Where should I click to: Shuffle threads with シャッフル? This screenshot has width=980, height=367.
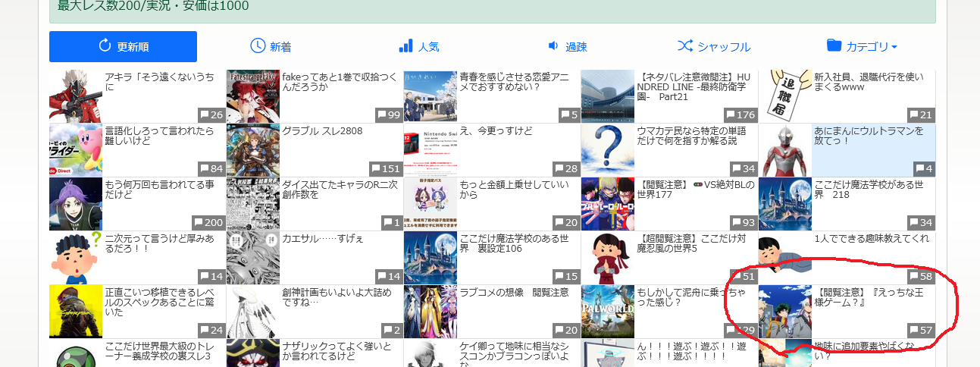tap(714, 46)
